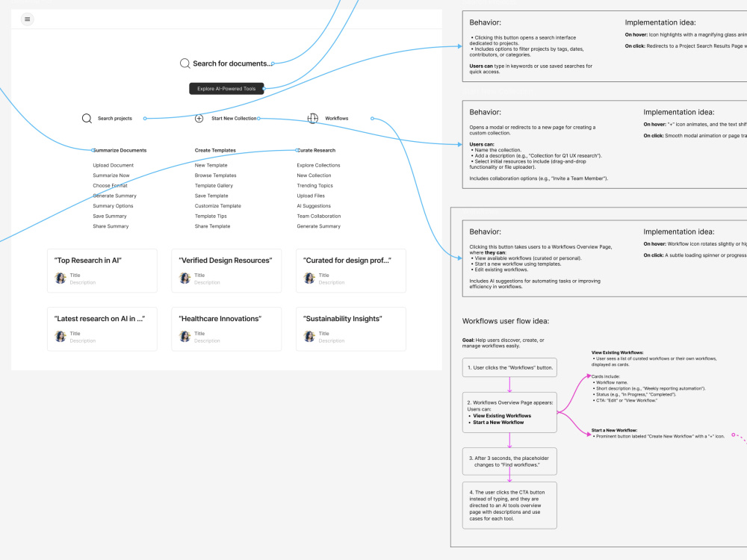Select Summarize Now link
The image size is (747, 560).
click(111, 175)
